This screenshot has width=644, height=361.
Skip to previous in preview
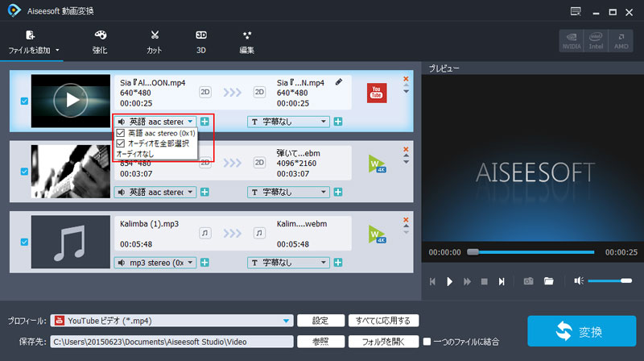click(432, 282)
